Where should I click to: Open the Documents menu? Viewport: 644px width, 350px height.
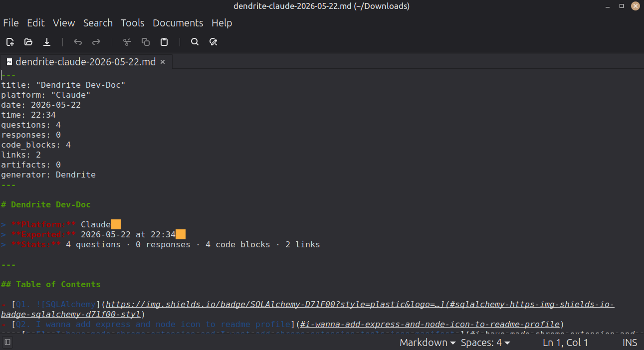tap(178, 23)
